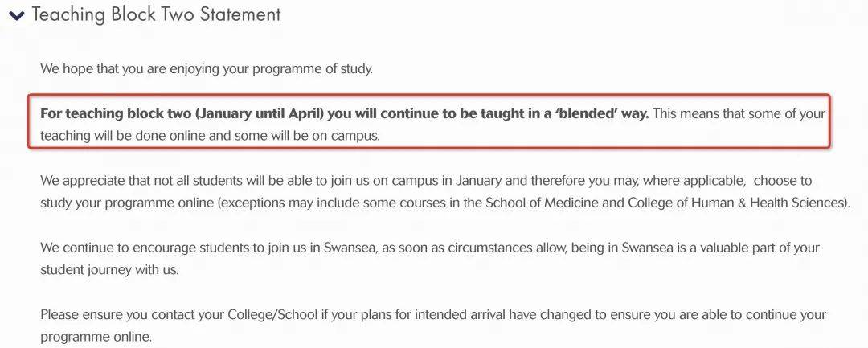Click the 'student journey with us.' line

tap(109, 270)
